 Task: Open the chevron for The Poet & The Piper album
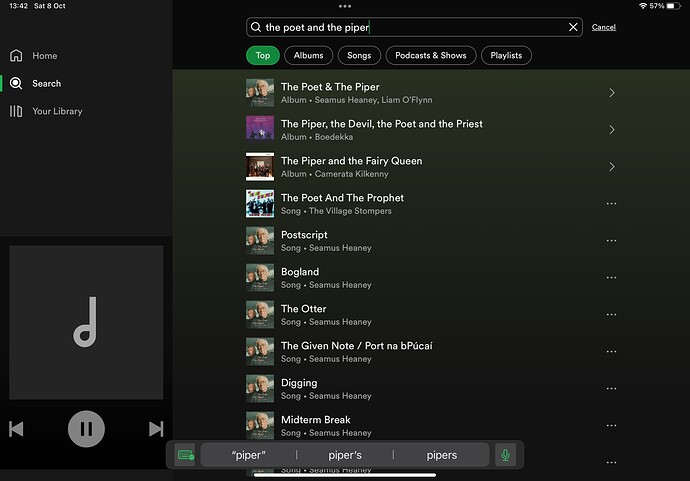612,93
